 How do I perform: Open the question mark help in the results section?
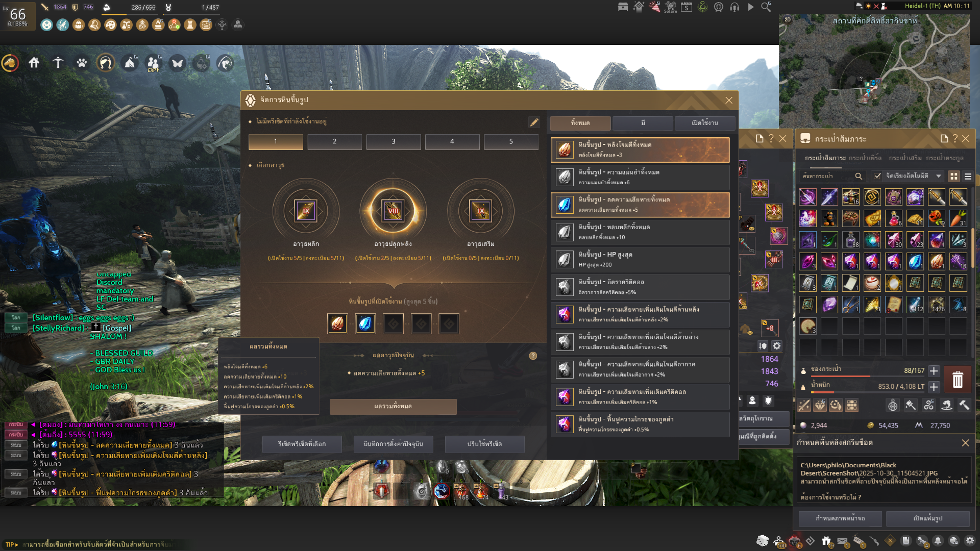coord(533,356)
